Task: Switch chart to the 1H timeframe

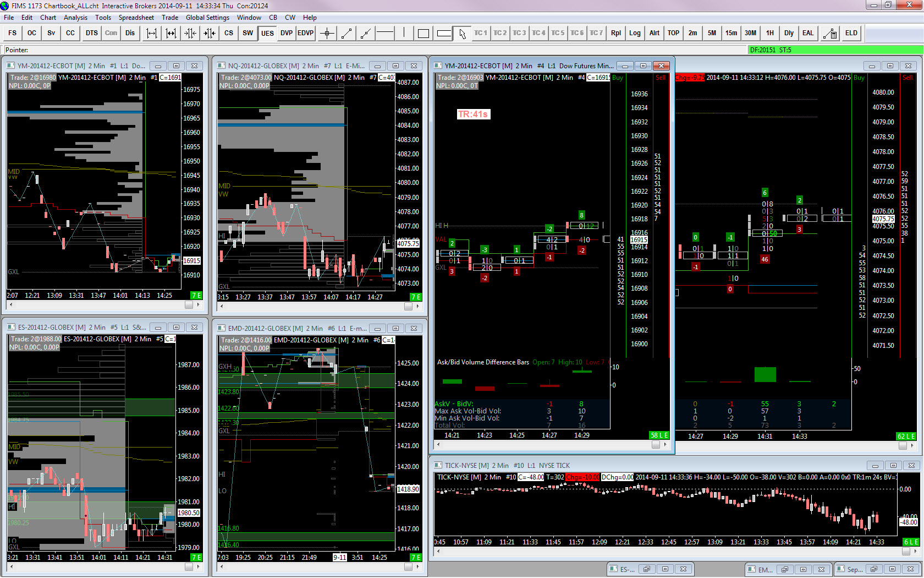Action: click(x=770, y=33)
